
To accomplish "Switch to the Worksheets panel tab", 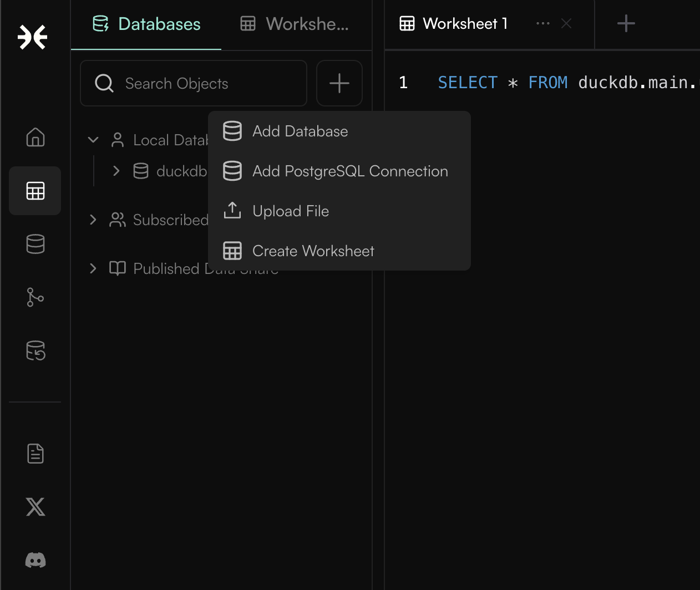I will (295, 24).
